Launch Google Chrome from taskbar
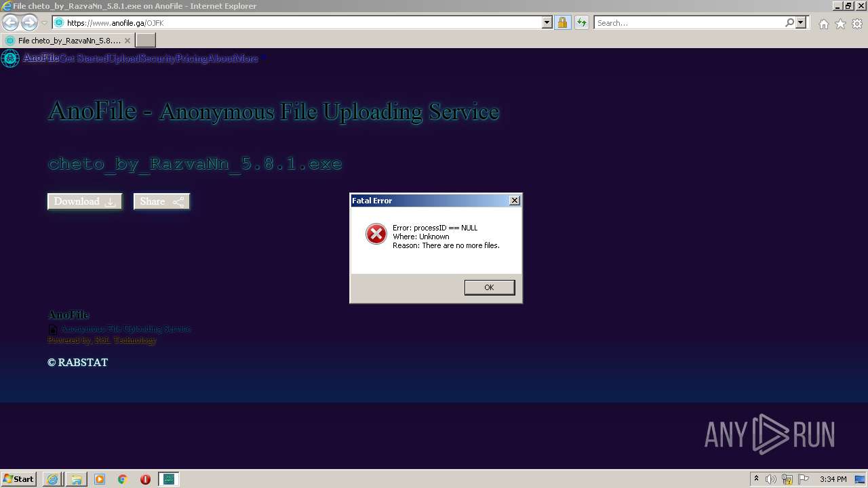Image resolution: width=868 pixels, height=488 pixels. coord(123,479)
